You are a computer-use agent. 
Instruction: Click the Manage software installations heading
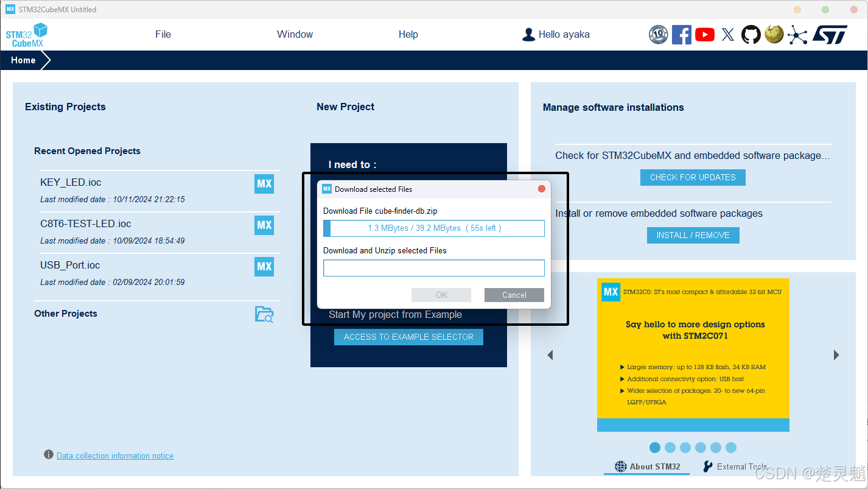click(x=614, y=107)
